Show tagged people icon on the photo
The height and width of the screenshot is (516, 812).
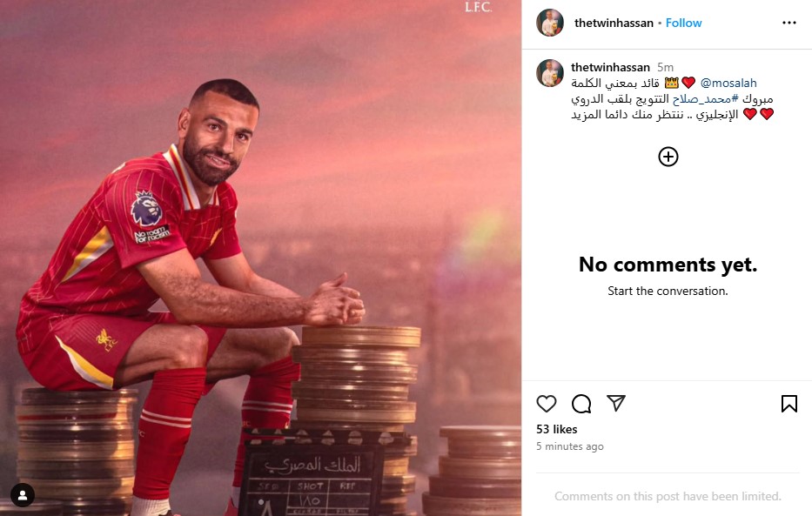pos(23,495)
